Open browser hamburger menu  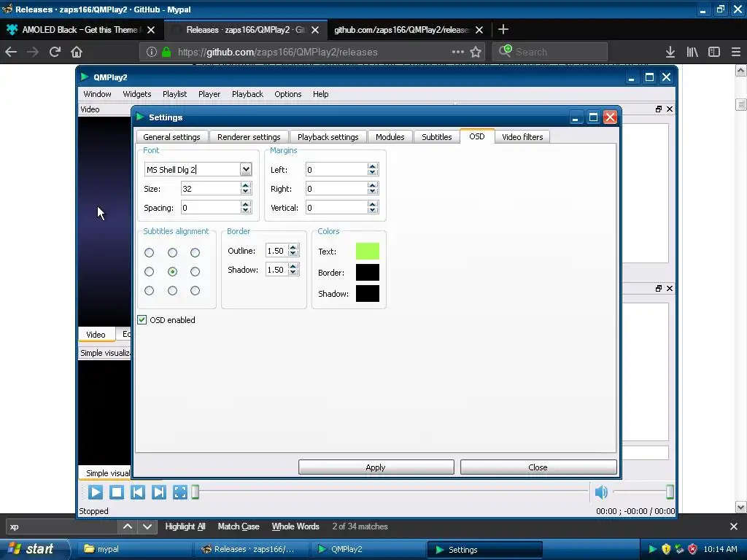tap(736, 52)
